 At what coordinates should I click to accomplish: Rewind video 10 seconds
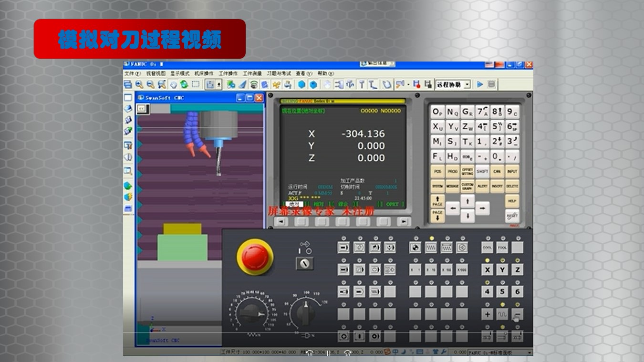click(310, 353)
